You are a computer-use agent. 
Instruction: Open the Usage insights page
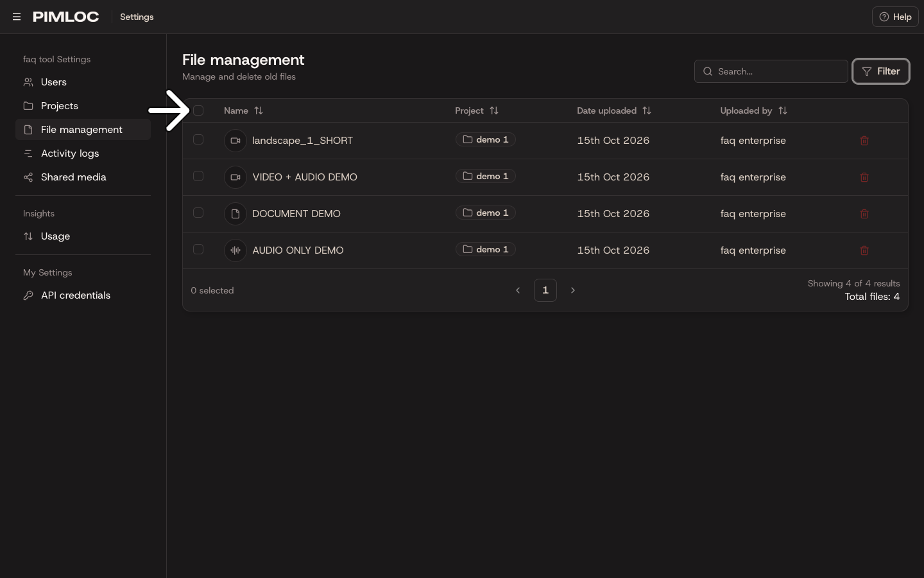pos(83,236)
